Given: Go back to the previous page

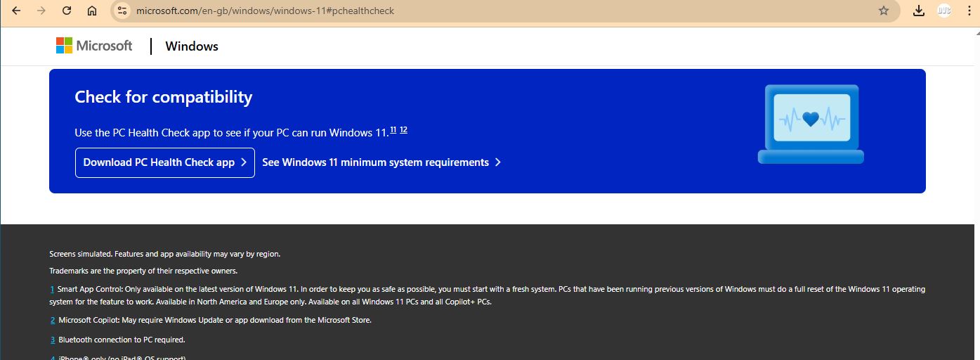Looking at the screenshot, I should 16,11.
